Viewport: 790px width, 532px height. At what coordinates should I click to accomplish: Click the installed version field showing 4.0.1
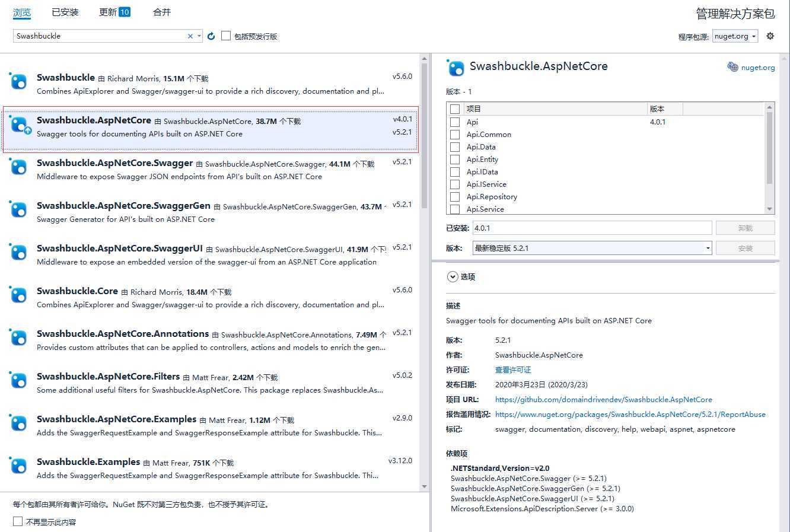(x=592, y=228)
